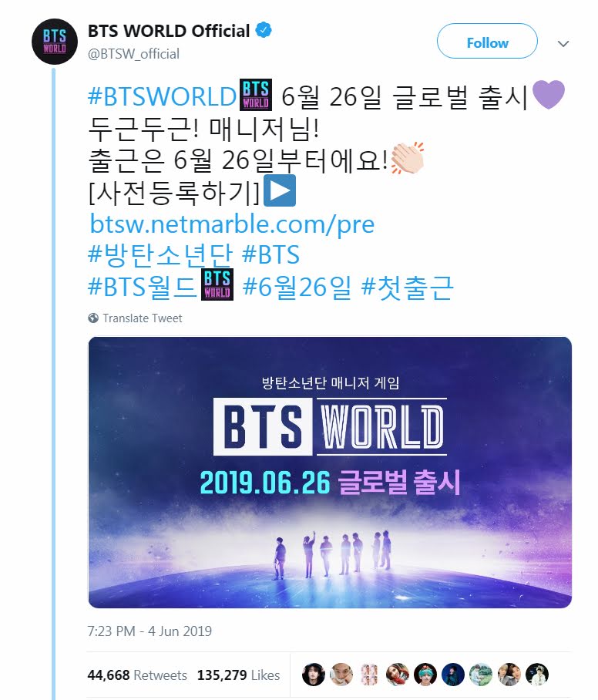The image size is (598, 700).
Task: Open the BTS WORLD profile avatar
Action: click(55, 42)
